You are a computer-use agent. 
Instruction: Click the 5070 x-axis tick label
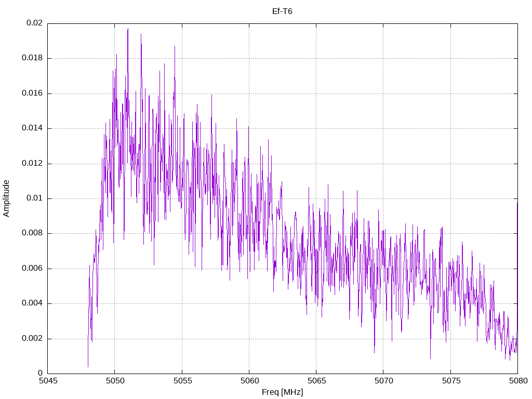[384, 381]
